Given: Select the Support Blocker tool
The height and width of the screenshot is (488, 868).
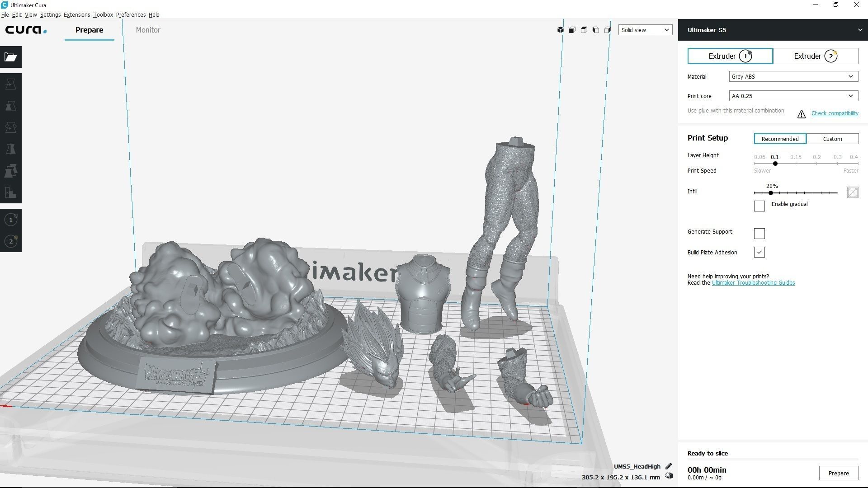Looking at the screenshot, I should (x=11, y=192).
